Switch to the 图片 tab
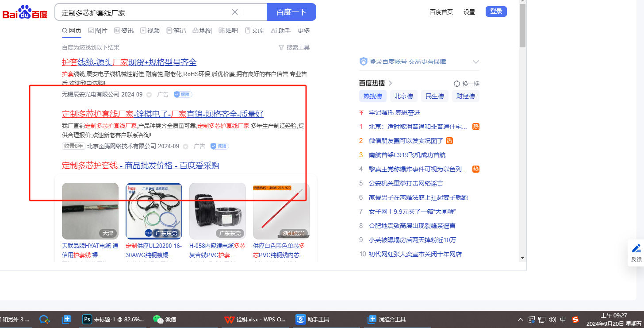Screen dimensions: 644x328 [98, 31]
